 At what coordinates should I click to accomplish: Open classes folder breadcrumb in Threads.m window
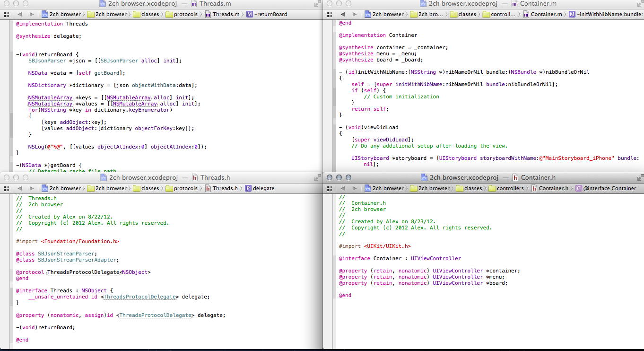146,14
